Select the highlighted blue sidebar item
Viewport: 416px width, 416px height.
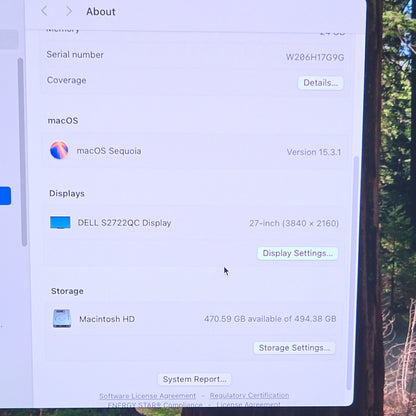click(5, 196)
